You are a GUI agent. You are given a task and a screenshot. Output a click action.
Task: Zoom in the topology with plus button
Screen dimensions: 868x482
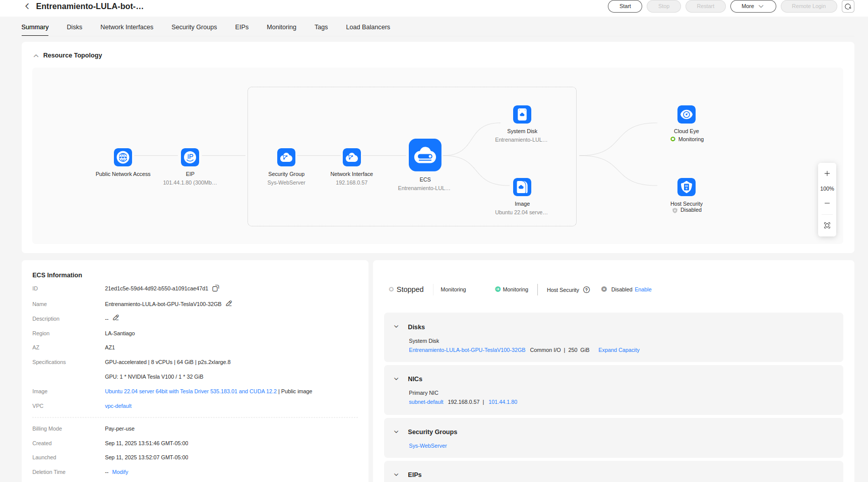(x=827, y=173)
